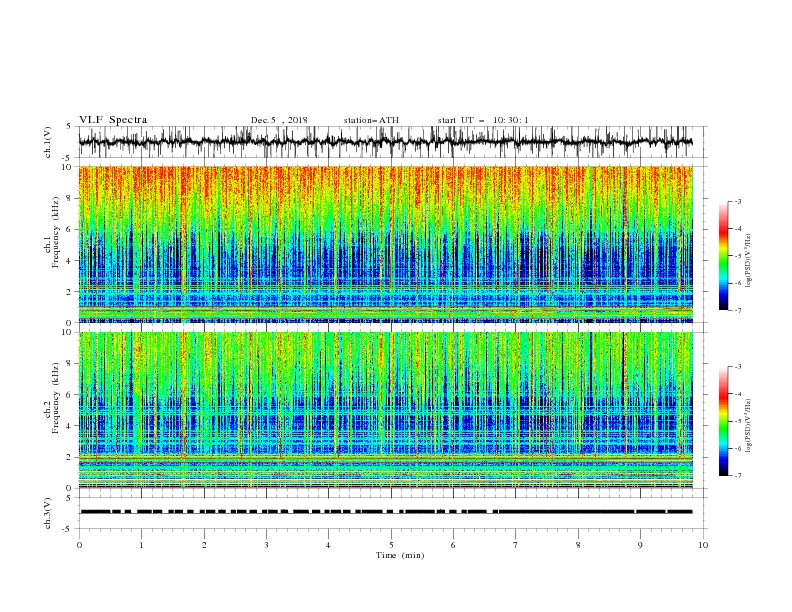The image size is (792, 612).
Task: Click the "VLF Spectra" plot title
Action: click(113, 120)
